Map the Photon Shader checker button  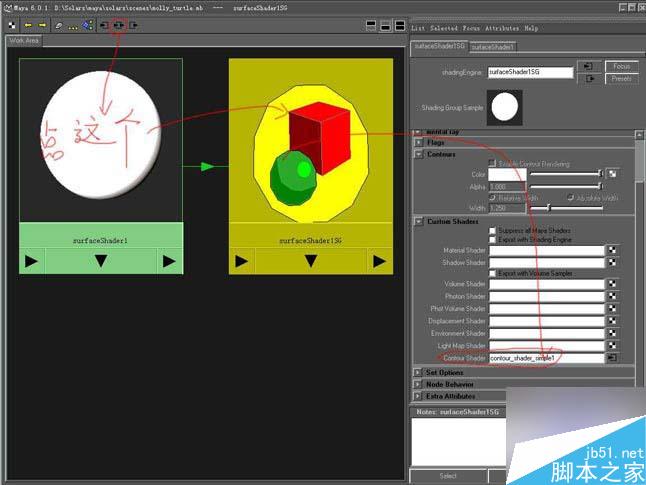613,296
